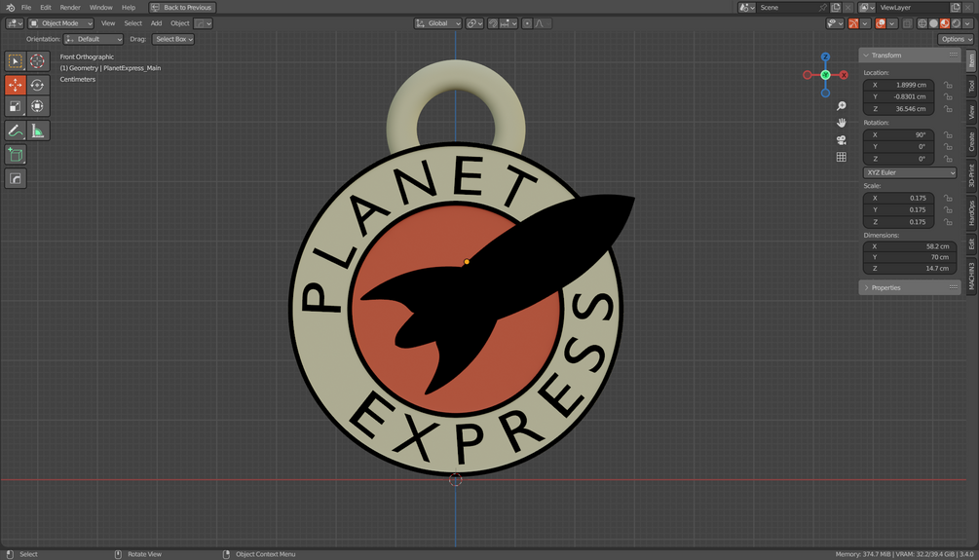Switch orthographic/perspective grid icon
The width and height of the screenshot is (979, 560).
(841, 157)
